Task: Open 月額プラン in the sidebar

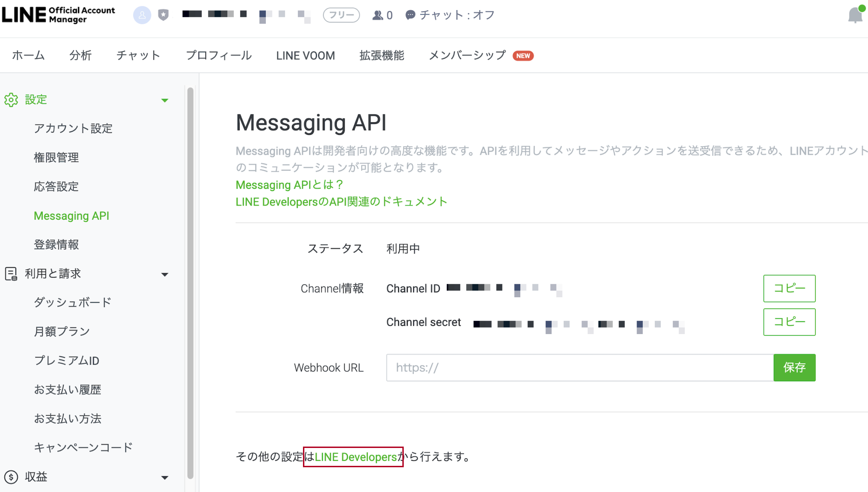Action: 62,332
